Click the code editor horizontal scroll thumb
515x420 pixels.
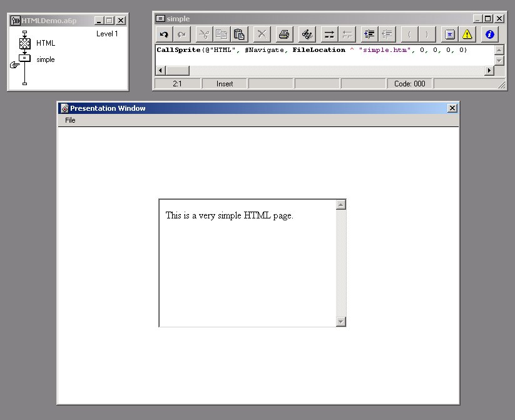177,70
